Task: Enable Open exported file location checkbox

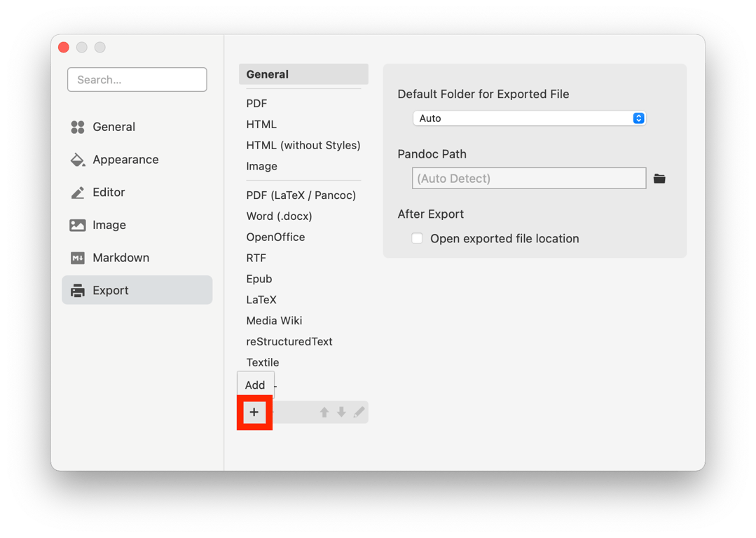Action: click(417, 238)
